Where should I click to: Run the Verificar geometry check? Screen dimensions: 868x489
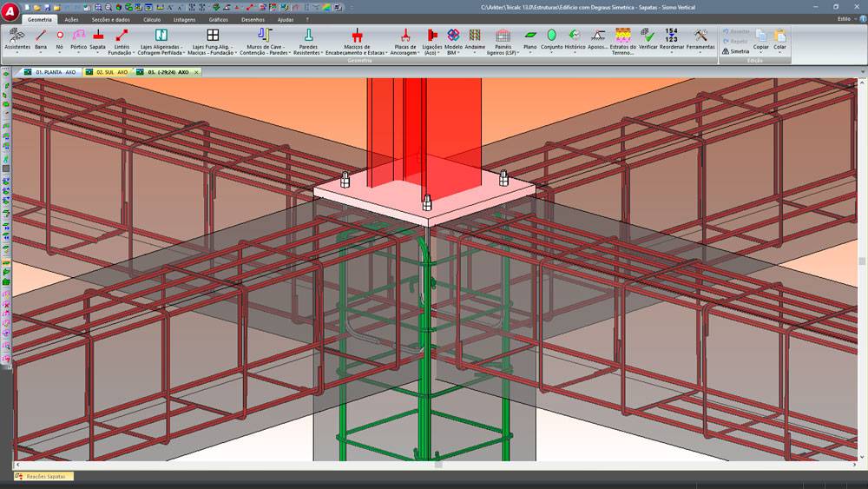click(x=648, y=41)
